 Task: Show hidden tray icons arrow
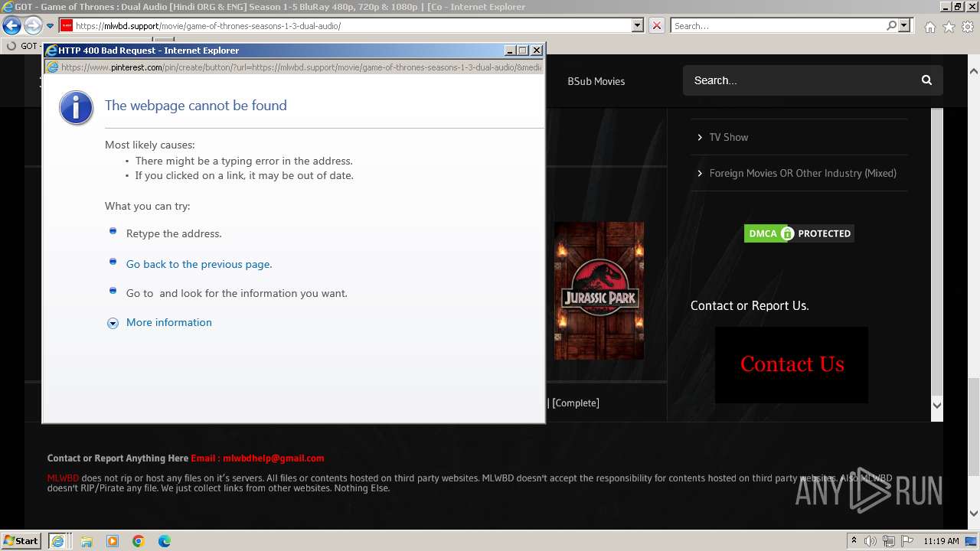[x=854, y=541]
